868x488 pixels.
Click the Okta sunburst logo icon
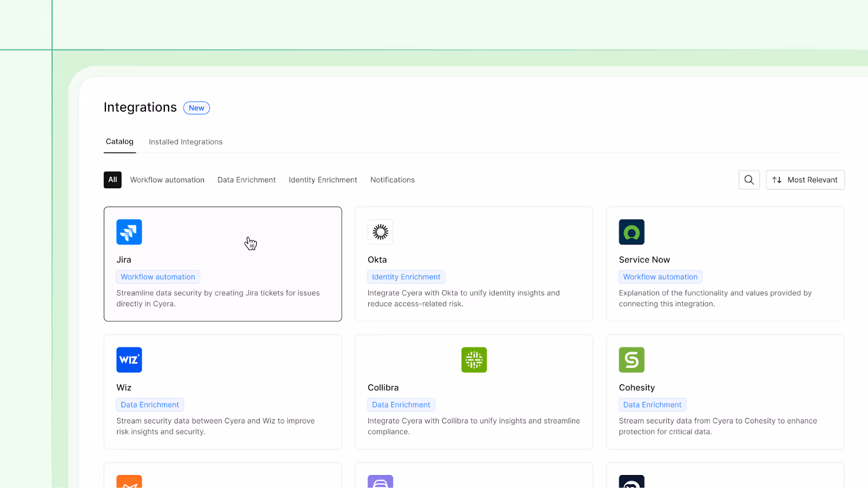(x=380, y=232)
